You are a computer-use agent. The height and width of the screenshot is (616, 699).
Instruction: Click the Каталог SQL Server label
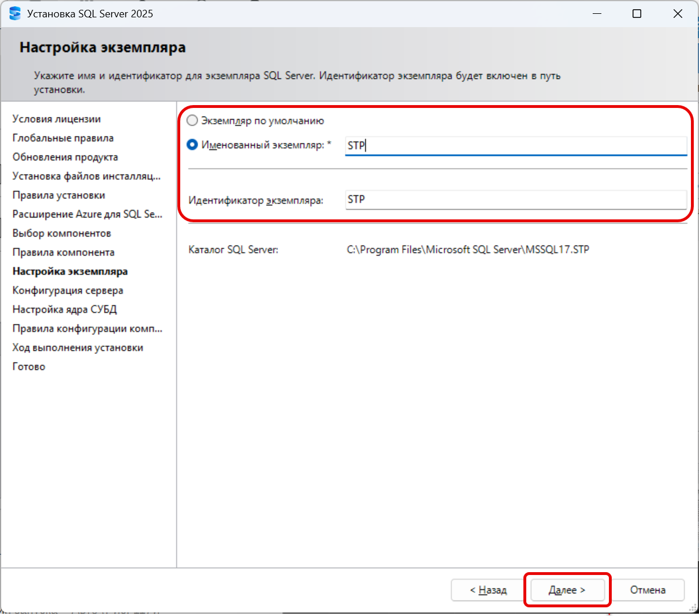pyautogui.click(x=233, y=250)
